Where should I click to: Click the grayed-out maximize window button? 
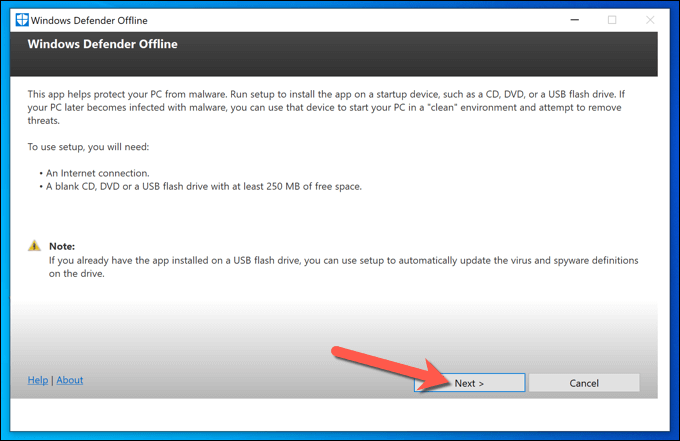tap(612, 20)
